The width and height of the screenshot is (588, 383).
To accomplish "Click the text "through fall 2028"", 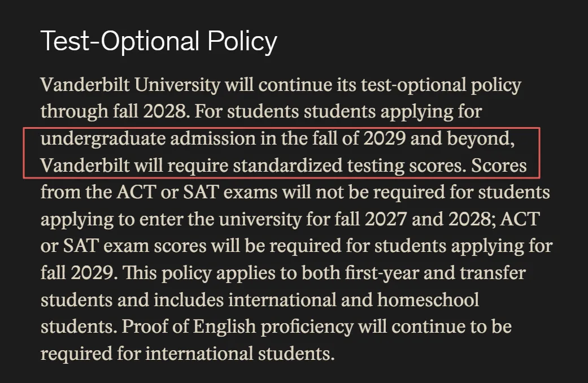I will (x=114, y=111).
